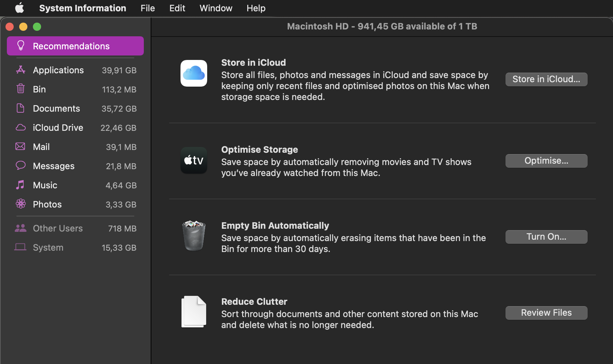Open the File menu
Viewport: 613px width, 364px height.
(x=148, y=8)
